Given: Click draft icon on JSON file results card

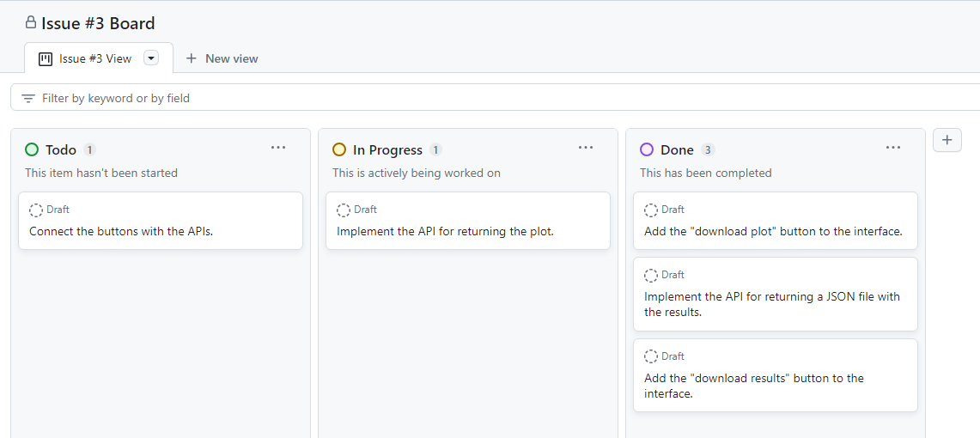Looking at the screenshot, I should click(x=651, y=275).
